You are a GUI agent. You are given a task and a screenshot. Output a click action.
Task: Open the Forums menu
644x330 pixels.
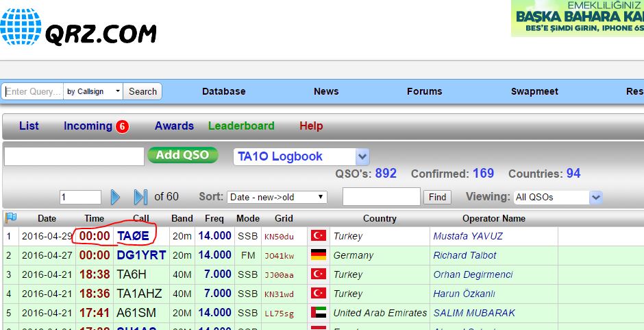424,91
